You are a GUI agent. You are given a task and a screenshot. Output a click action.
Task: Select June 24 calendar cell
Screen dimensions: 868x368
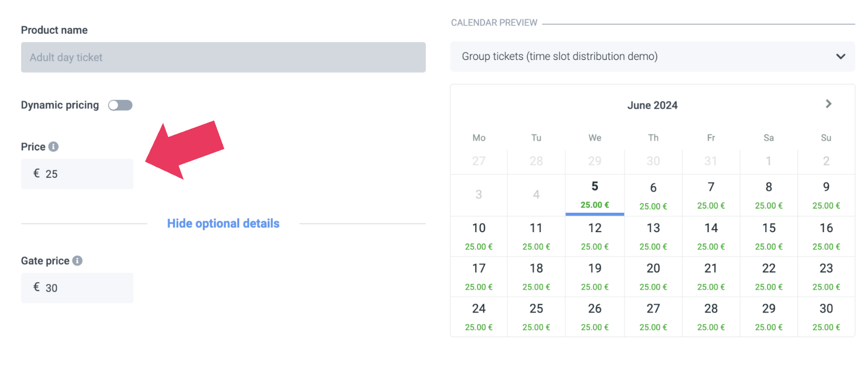coord(479,317)
